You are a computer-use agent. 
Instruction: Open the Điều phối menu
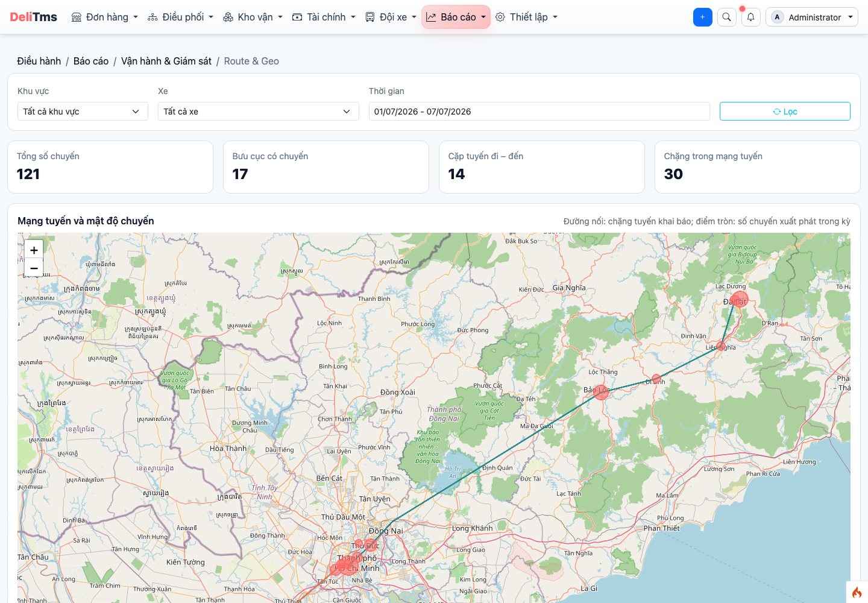[180, 17]
